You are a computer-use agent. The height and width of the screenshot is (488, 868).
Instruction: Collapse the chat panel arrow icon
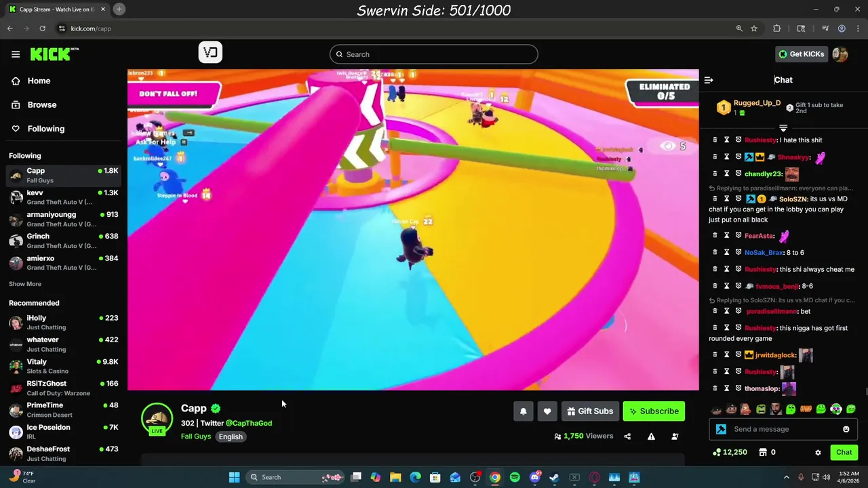709,80
